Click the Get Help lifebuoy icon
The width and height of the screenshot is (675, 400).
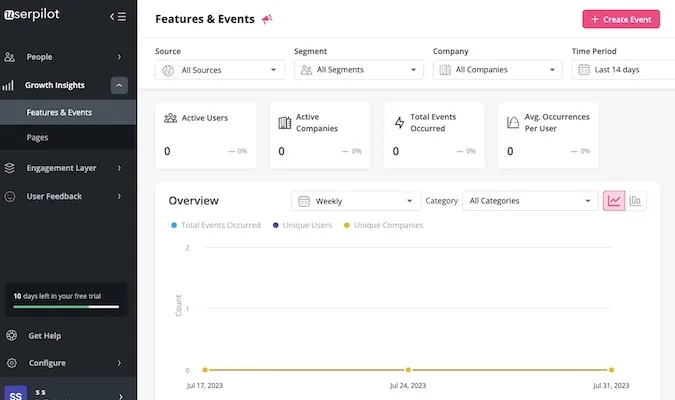(12, 335)
